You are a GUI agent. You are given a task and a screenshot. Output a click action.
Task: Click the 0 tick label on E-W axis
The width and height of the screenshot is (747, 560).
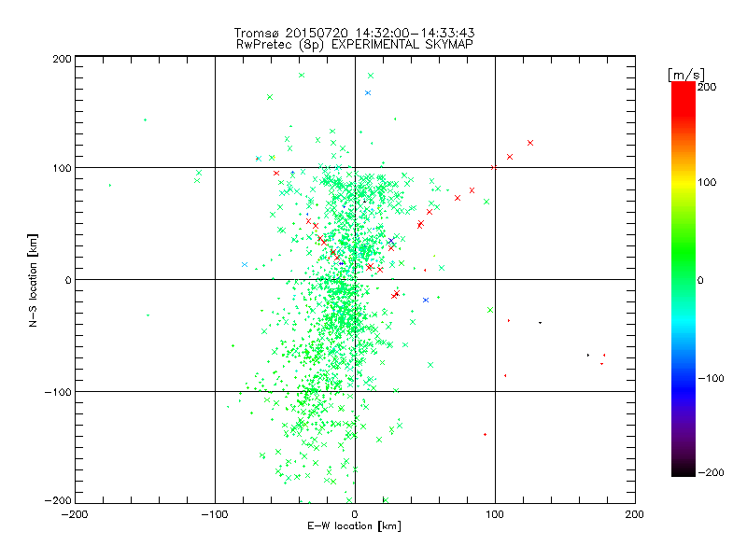(355, 514)
